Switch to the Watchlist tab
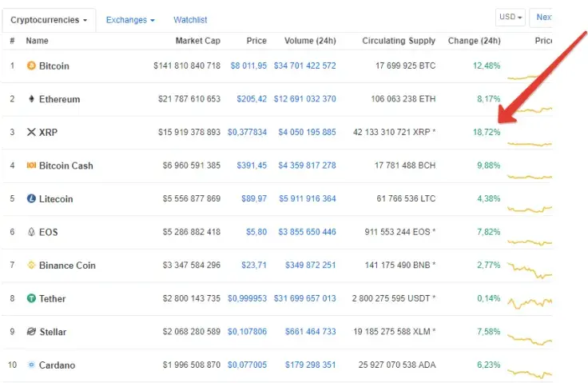588x383 pixels. tap(190, 19)
